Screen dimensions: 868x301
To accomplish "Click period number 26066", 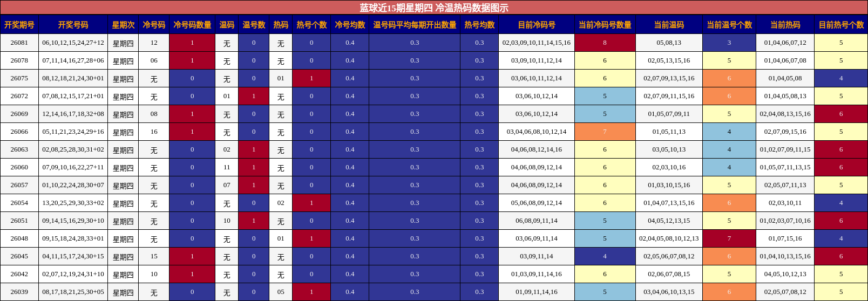I will coord(19,132).
